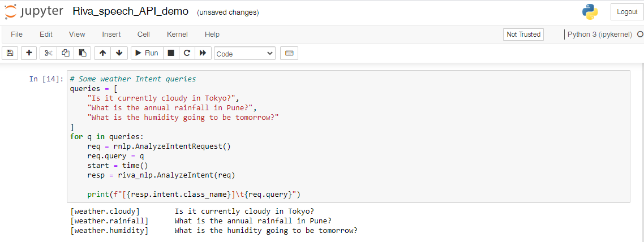The height and width of the screenshot is (242, 644).
Task: Click the comment "# Some weather Intent queries"
Action: [x=133, y=79]
